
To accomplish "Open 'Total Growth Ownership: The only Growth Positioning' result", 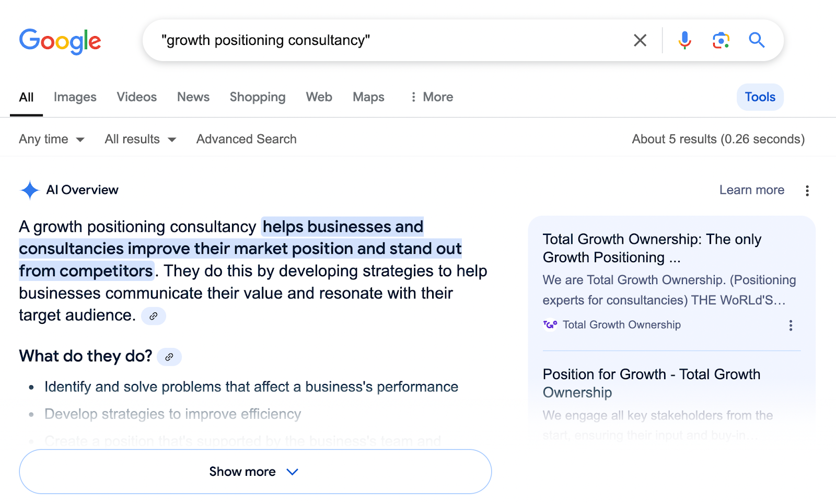I will pos(652,248).
